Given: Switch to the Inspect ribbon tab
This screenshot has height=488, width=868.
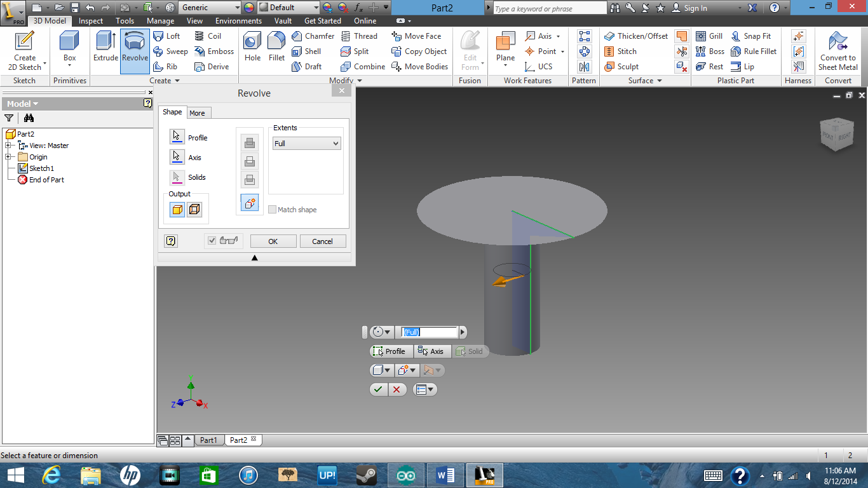Looking at the screenshot, I should point(90,20).
